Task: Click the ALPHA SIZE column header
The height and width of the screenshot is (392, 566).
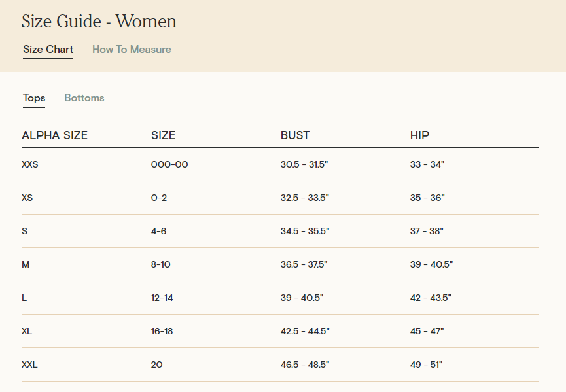Action: (x=54, y=136)
